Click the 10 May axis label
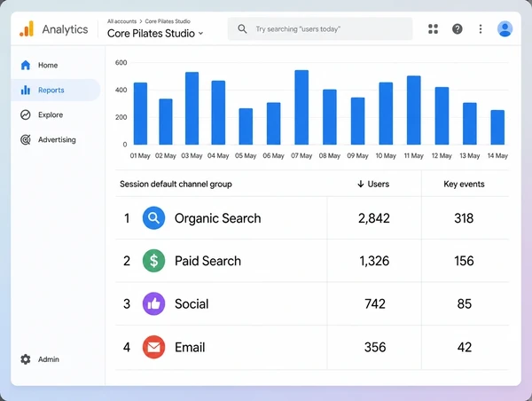Image resolution: width=532 pixels, height=401 pixels. [x=386, y=155]
